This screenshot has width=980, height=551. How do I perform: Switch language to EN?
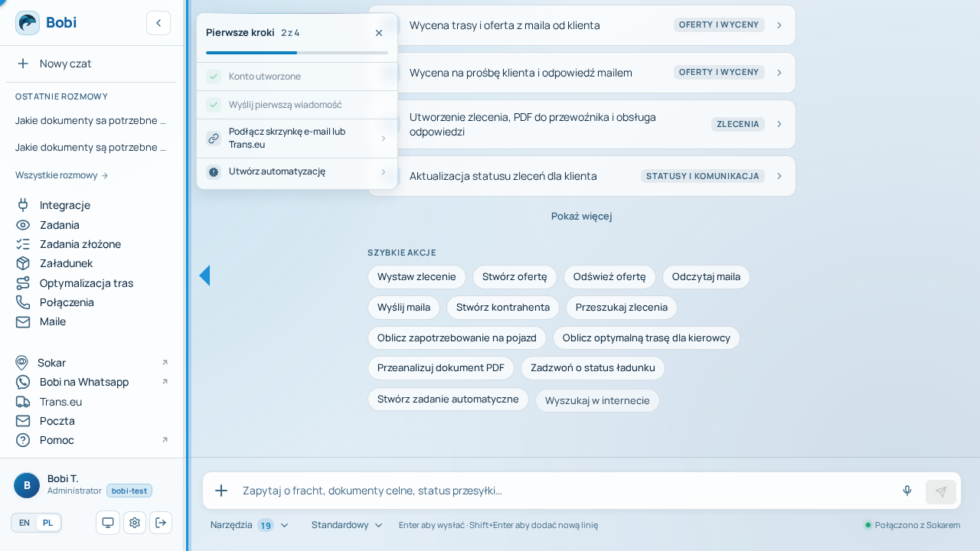pos(24,523)
